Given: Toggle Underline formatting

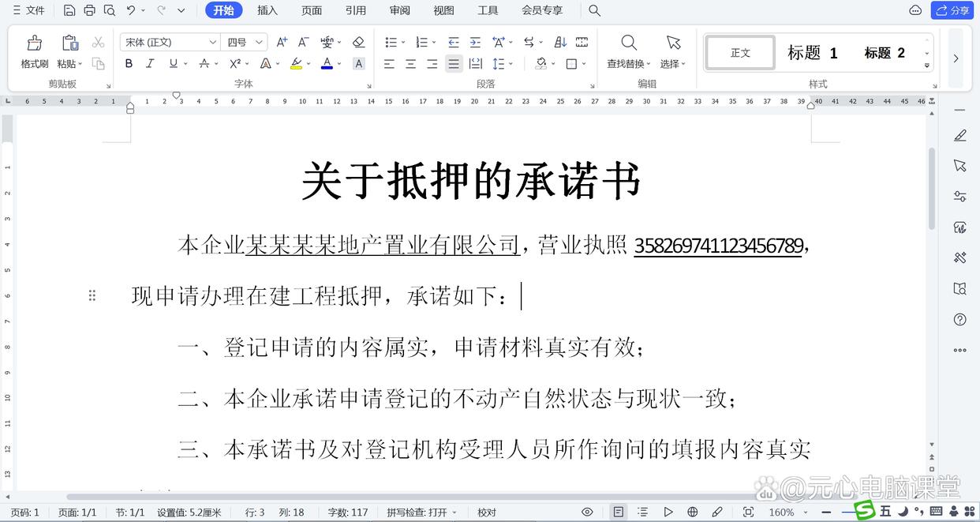Looking at the screenshot, I should 173,63.
